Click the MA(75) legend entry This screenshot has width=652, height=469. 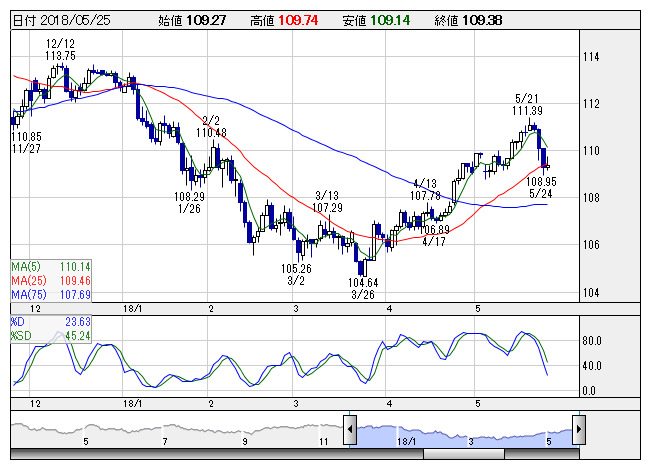(x=51, y=294)
